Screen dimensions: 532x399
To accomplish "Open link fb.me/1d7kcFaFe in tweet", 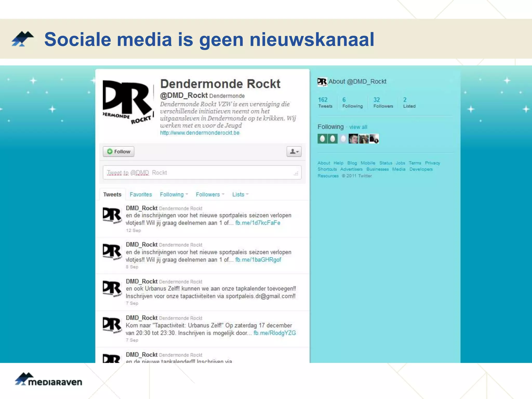I will [x=258, y=223].
